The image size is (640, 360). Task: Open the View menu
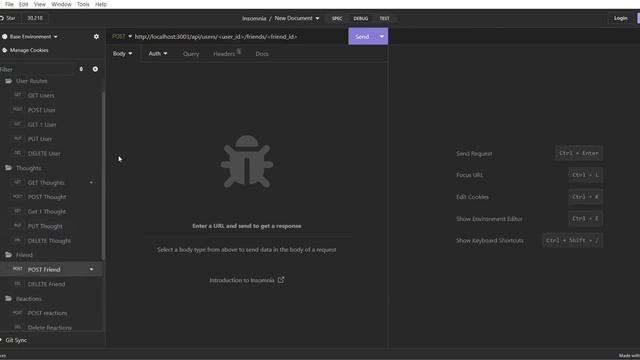40,4
